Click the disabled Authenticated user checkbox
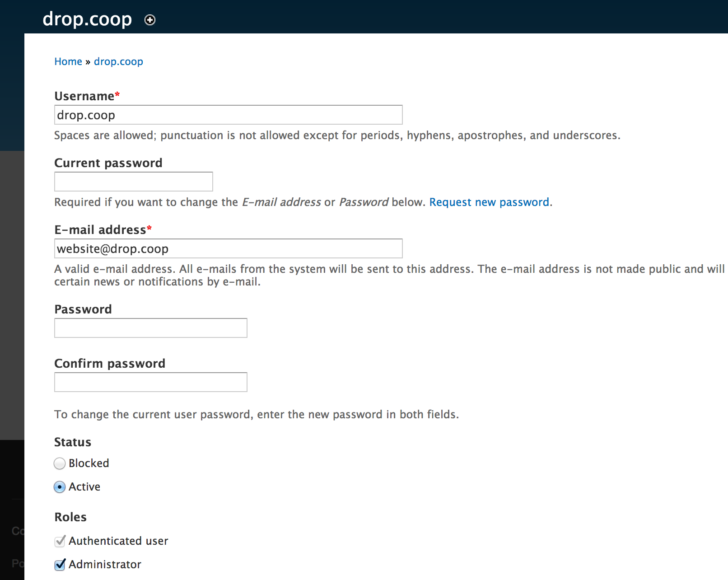Screen dimensions: 728x580 pos(59,541)
